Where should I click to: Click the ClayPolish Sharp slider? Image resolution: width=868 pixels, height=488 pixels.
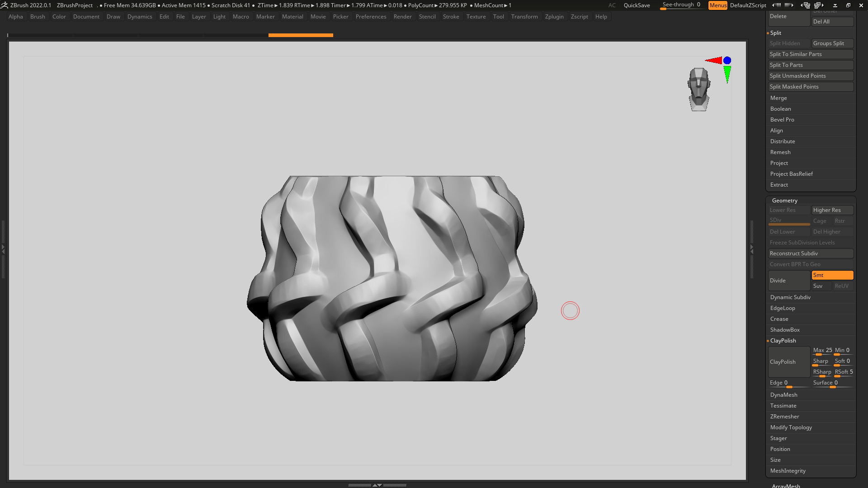click(x=822, y=361)
